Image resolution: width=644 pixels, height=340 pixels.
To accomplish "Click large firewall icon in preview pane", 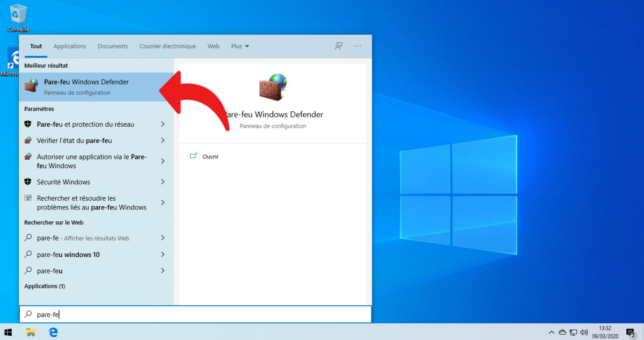I will click(x=273, y=87).
